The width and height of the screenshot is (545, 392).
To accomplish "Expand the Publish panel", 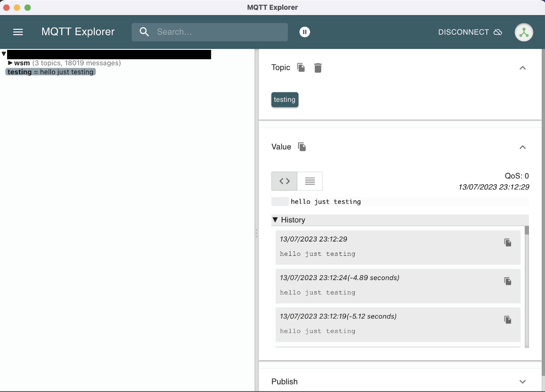I will pos(523,382).
